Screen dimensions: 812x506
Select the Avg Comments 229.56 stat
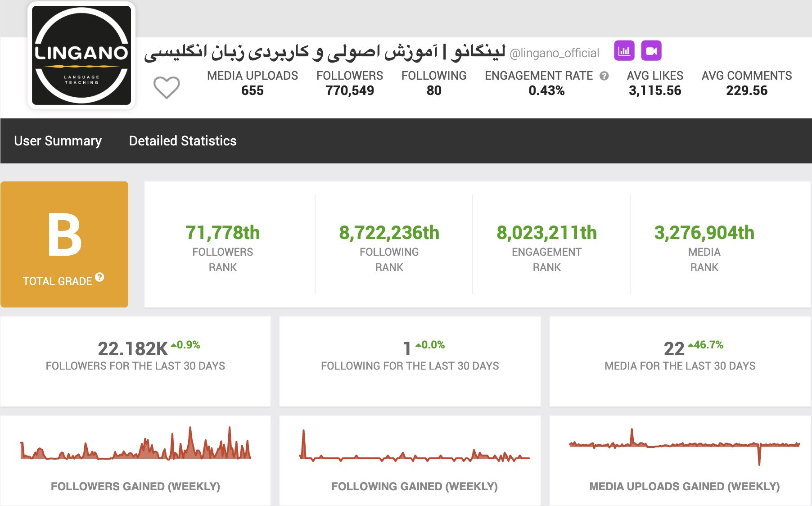(747, 83)
